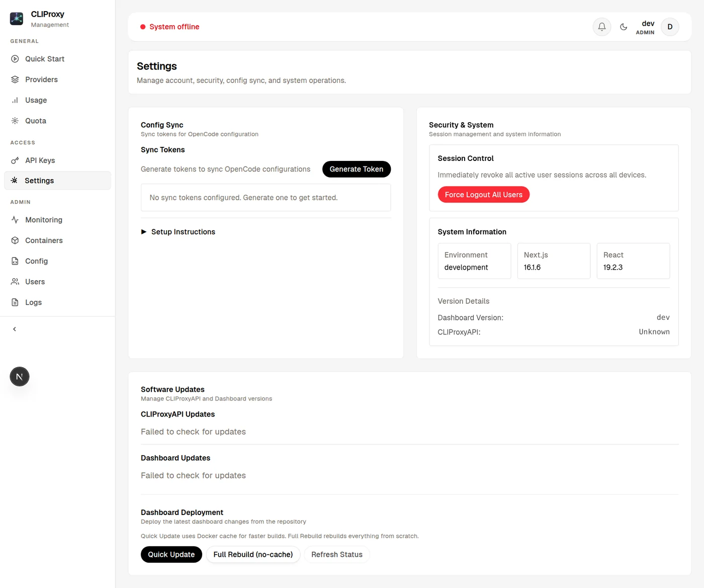This screenshot has height=588, width=704.
Task: Click Failed to check under CLIProxyAPI Updates
Action: tap(193, 432)
